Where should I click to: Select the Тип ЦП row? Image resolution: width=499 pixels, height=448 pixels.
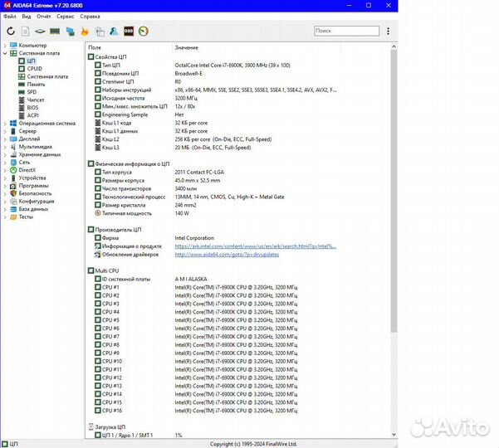tap(213, 66)
